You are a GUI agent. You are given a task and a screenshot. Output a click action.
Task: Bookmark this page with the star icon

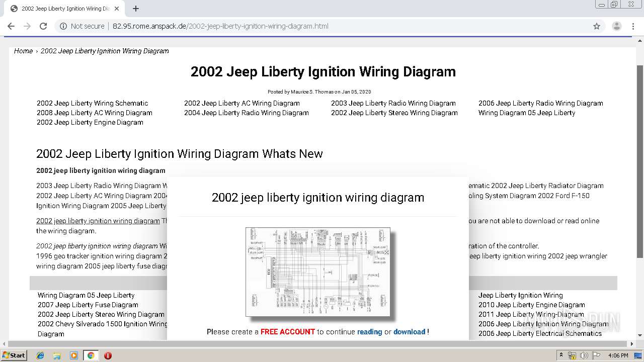click(x=597, y=26)
